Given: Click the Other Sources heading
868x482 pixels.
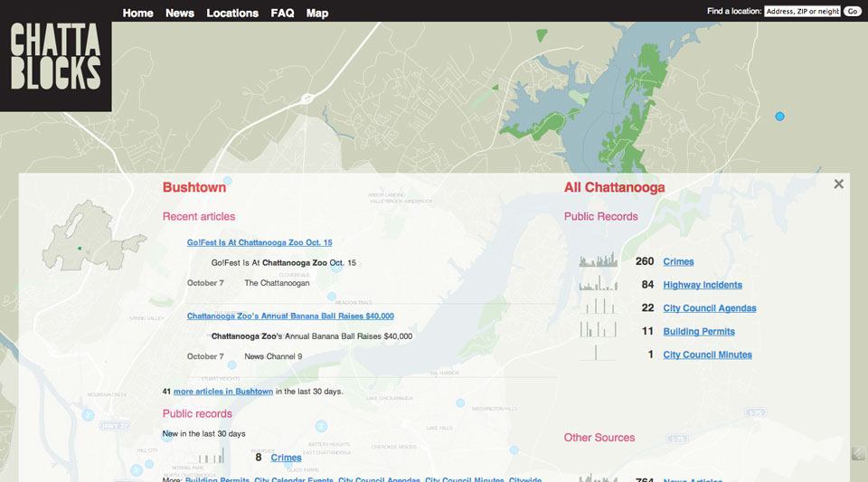Looking at the screenshot, I should [599, 437].
